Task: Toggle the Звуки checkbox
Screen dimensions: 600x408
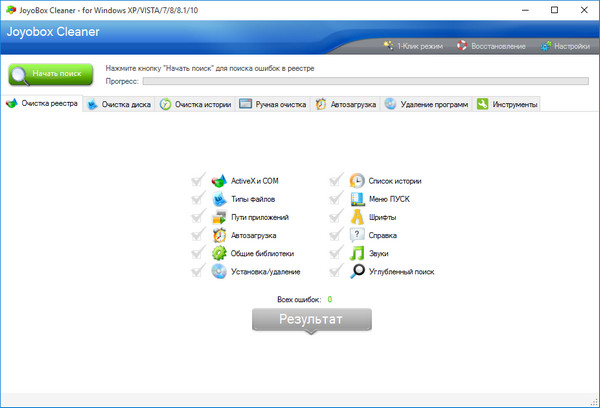Action: (336, 252)
